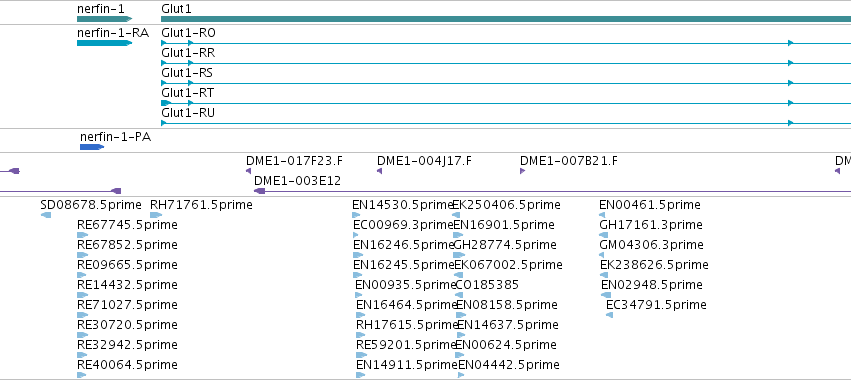The height and width of the screenshot is (380, 851).
Task: Click the SD08678.5prime EST arrow
Action: [46, 215]
